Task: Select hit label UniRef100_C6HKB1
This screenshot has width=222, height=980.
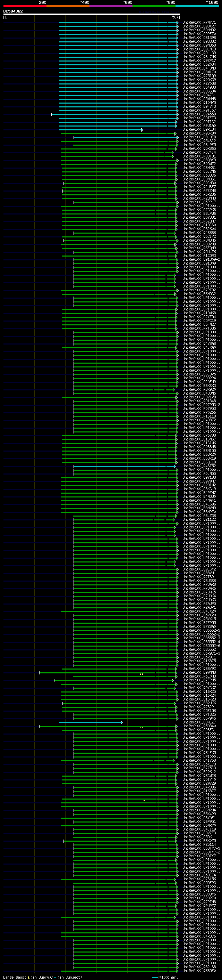Action: pos(199,168)
